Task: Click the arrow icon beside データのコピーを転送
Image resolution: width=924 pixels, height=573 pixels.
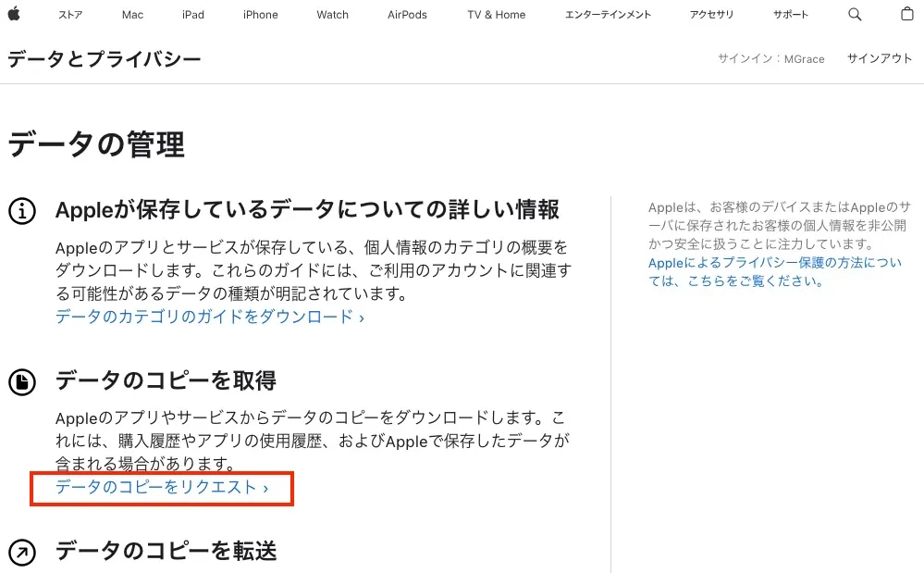Action: [22, 553]
